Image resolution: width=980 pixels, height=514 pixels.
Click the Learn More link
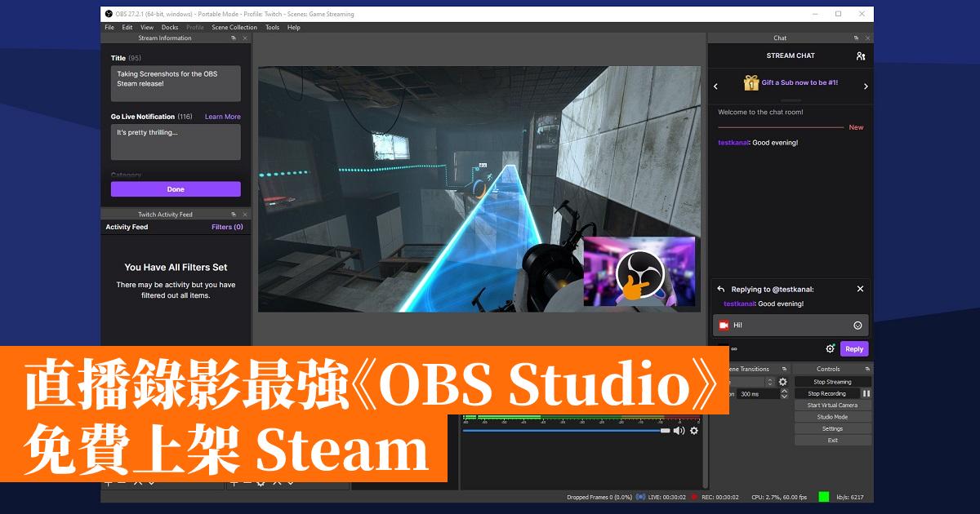[x=222, y=117]
